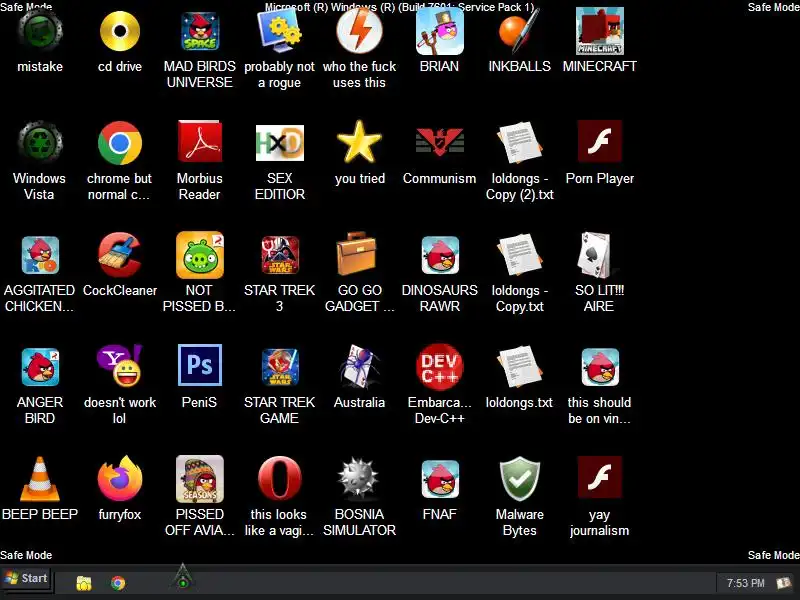Click the system tray icon beside the clock
This screenshot has width=800, height=600.
point(784,583)
